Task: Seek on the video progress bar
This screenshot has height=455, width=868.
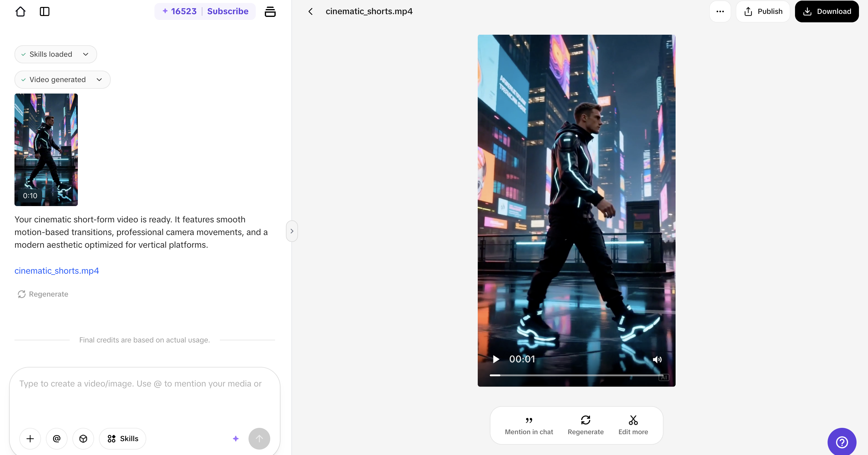Action: pyautogui.click(x=577, y=375)
